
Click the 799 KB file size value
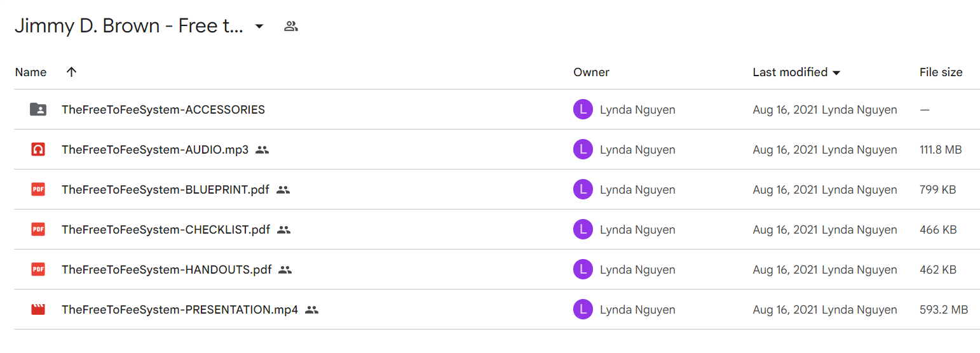pos(937,190)
